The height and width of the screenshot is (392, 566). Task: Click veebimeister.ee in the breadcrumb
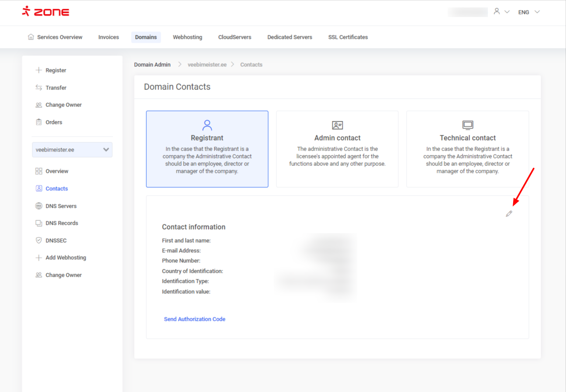(207, 65)
